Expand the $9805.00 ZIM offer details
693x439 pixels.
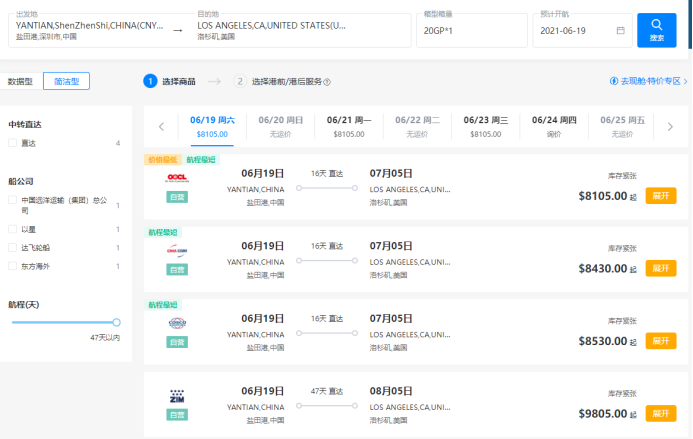tap(660, 413)
